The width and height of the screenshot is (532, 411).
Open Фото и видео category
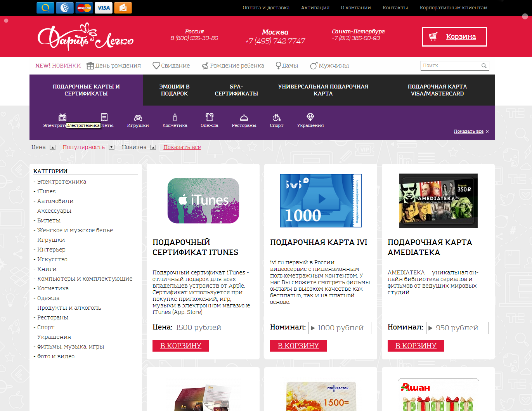55,356
